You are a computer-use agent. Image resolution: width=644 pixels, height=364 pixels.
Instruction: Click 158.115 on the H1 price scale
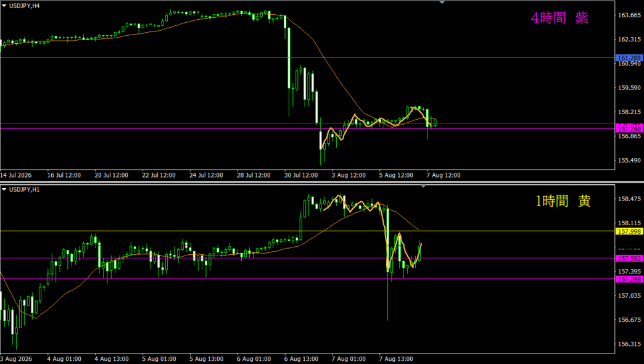tap(629, 223)
